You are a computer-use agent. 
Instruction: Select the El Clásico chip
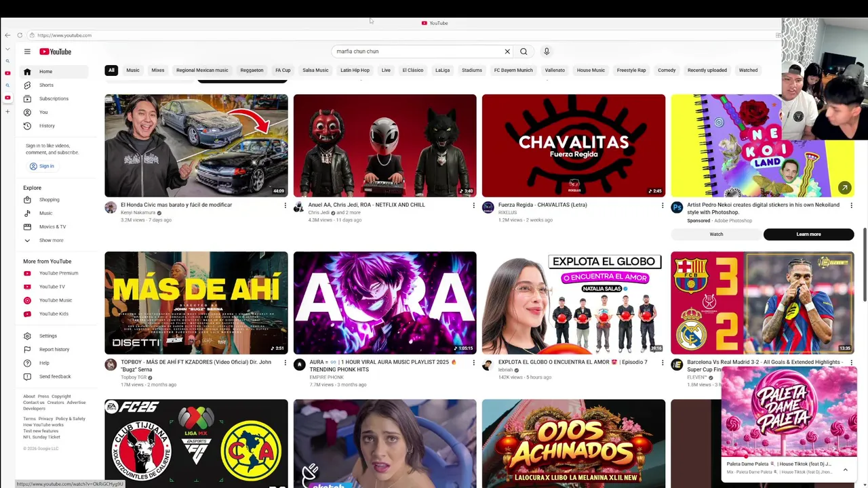point(413,70)
